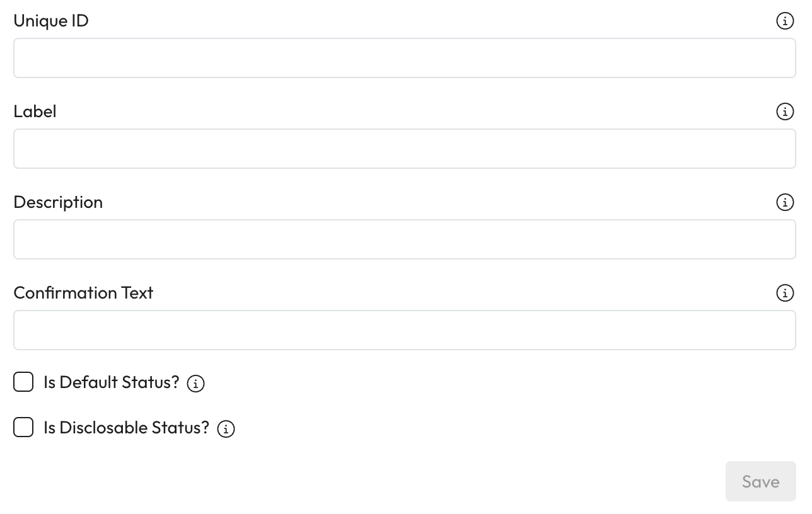Click the "Is Disclosable Status?" label text
812x514 pixels.
pyautogui.click(x=126, y=428)
